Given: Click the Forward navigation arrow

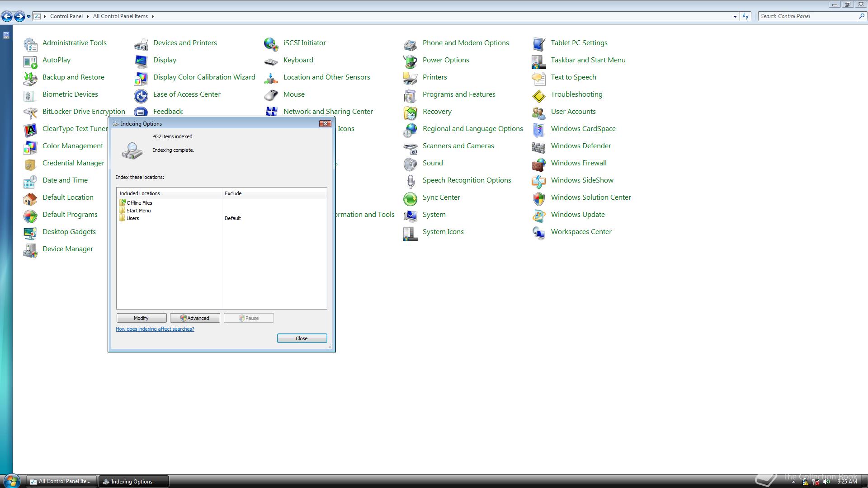Looking at the screenshot, I should [19, 16].
